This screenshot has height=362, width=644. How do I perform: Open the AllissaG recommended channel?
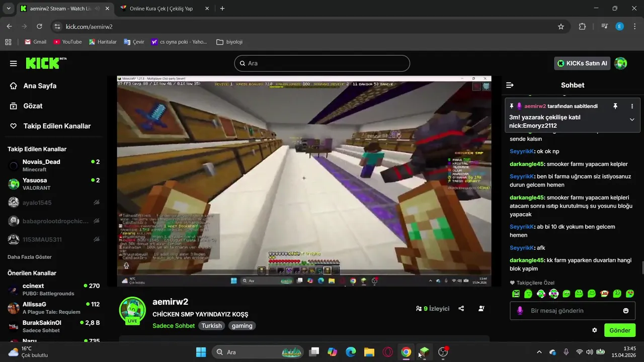coord(53,308)
